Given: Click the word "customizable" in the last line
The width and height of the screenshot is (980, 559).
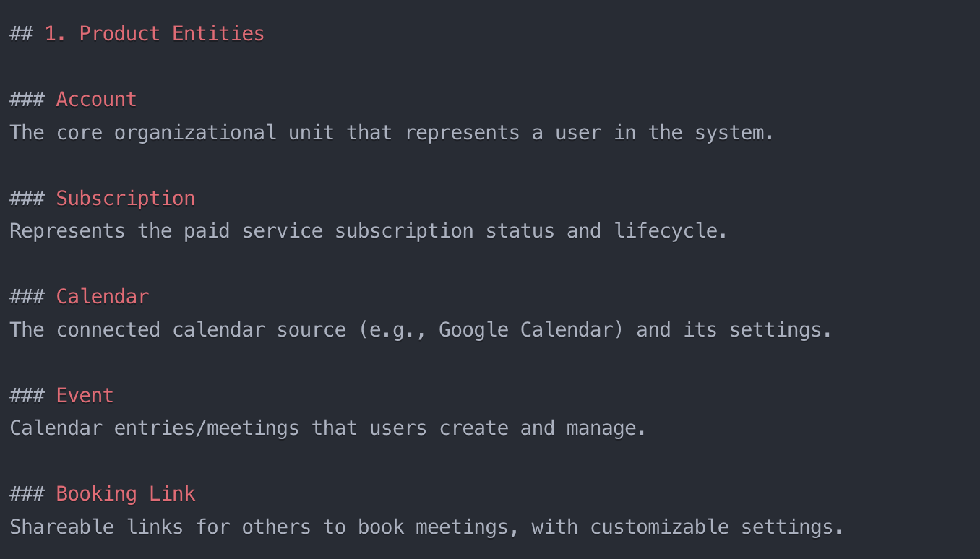Looking at the screenshot, I should tap(659, 527).
